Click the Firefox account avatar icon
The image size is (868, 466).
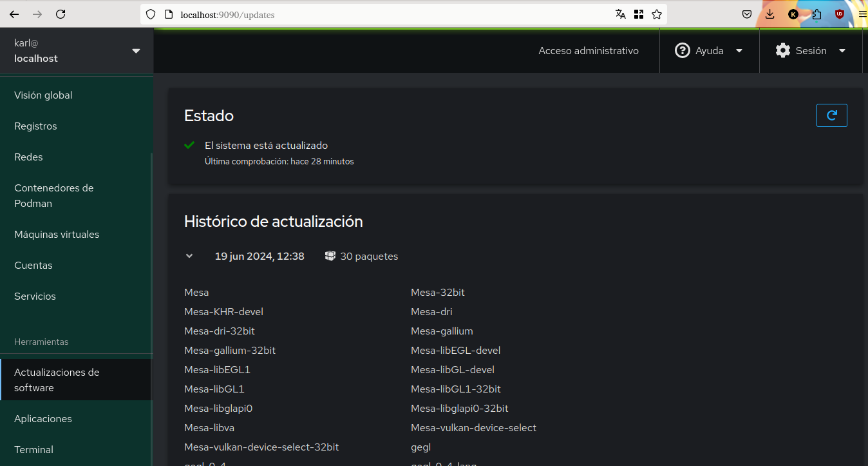(793, 14)
